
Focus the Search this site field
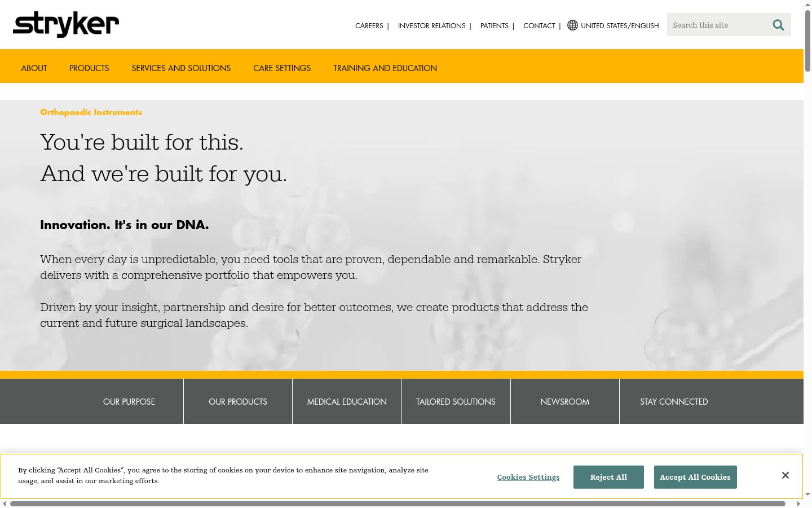pos(718,25)
